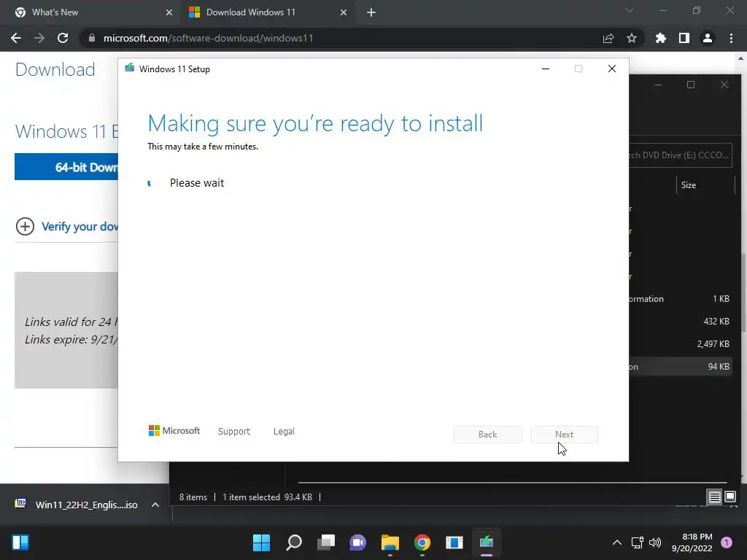Open the Widgets panel on the taskbar
This screenshot has width=747, height=560.
[20, 542]
